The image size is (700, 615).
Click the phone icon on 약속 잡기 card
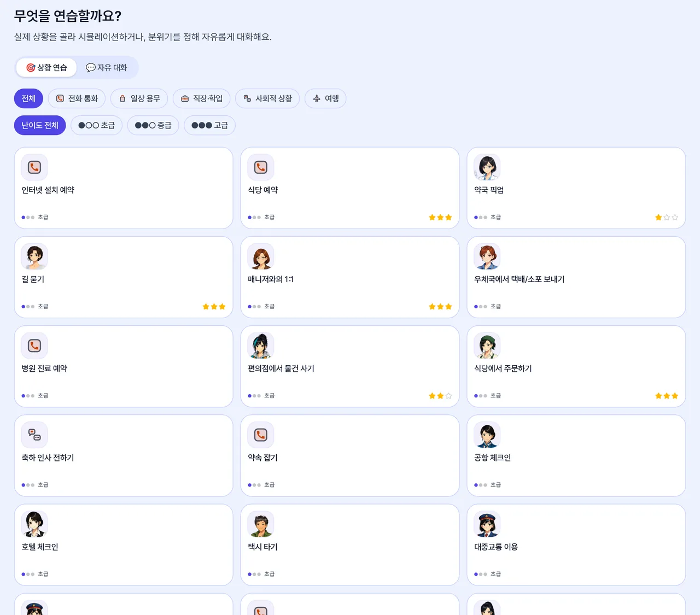pyautogui.click(x=261, y=435)
